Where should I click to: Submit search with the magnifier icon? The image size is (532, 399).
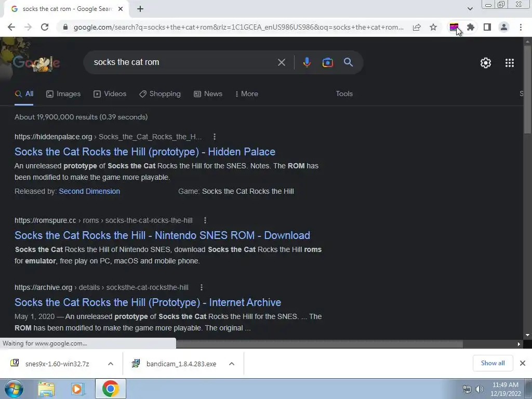[348, 62]
